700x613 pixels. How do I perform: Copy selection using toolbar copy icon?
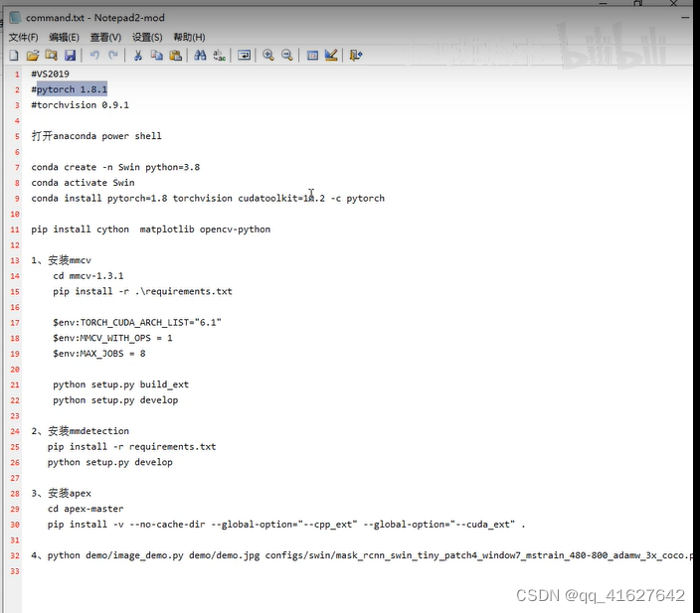pos(157,56)
